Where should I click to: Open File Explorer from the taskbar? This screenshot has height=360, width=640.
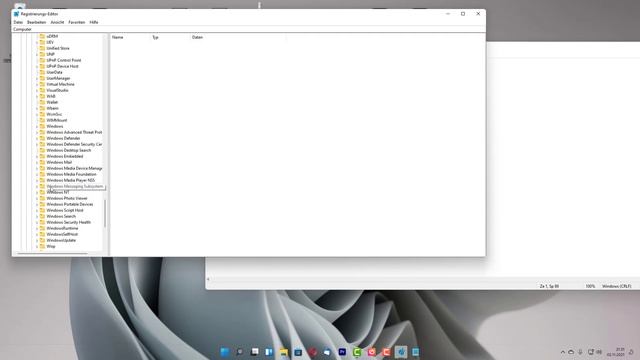point(284,352)
